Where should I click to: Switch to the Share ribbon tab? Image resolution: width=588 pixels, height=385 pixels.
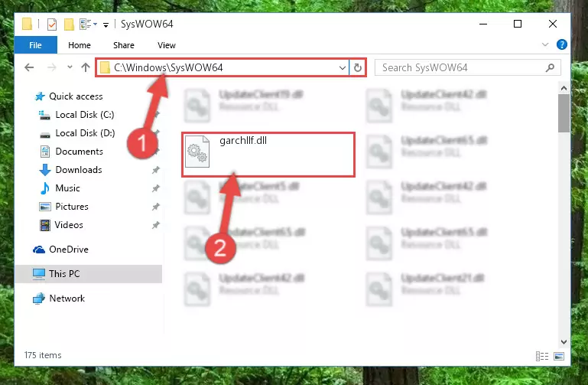(124, 45)
